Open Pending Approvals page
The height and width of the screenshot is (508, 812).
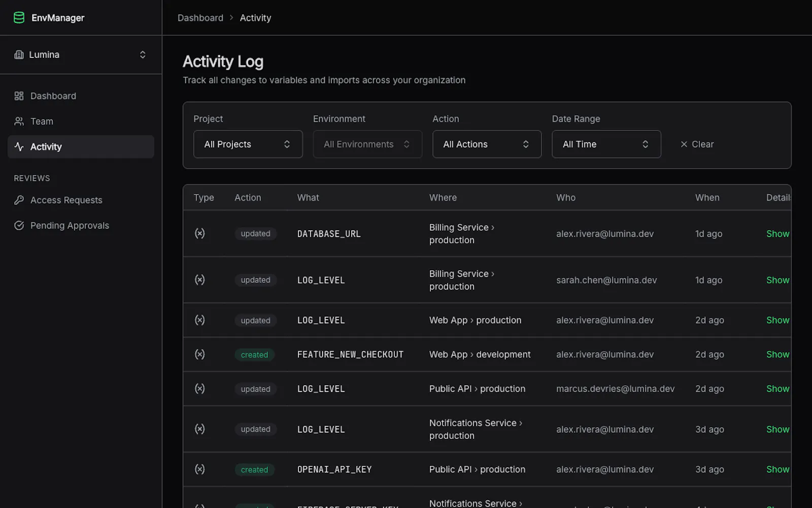81,226
